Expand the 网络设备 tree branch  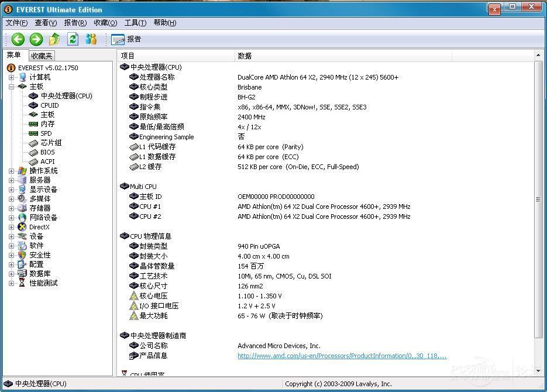coord(11,218)
